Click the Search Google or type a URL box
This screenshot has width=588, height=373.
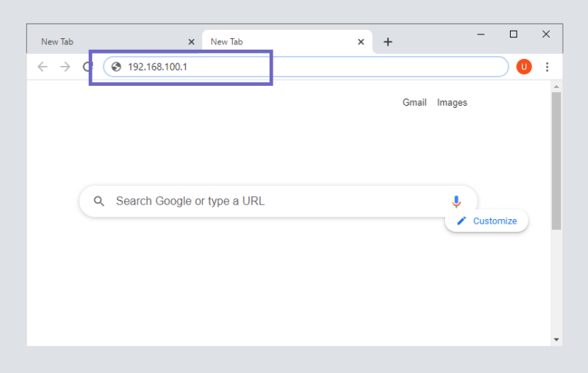tap(278, 201)
